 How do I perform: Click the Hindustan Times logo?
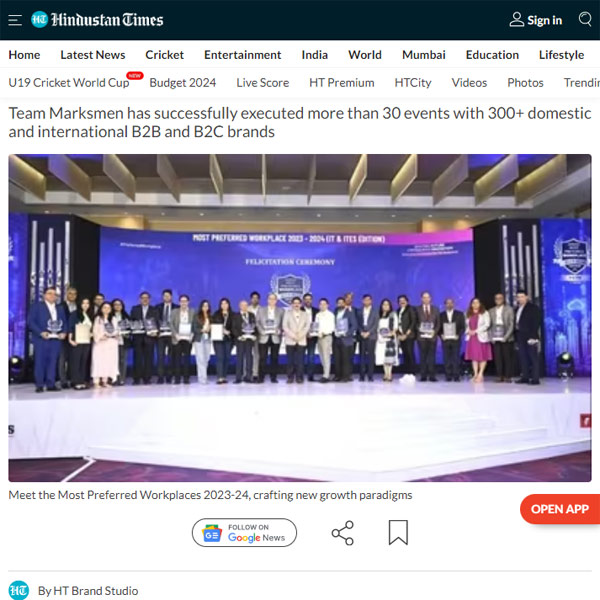coord(97,20)
